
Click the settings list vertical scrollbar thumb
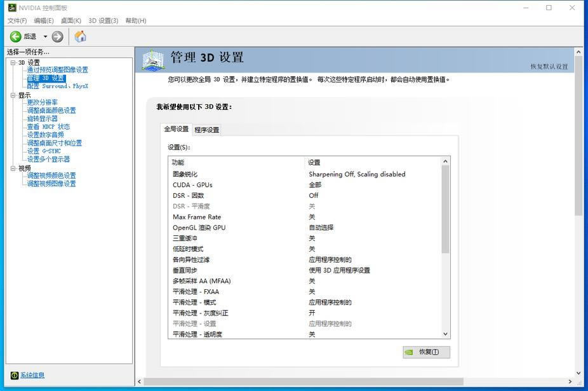(x=446, y=209)
